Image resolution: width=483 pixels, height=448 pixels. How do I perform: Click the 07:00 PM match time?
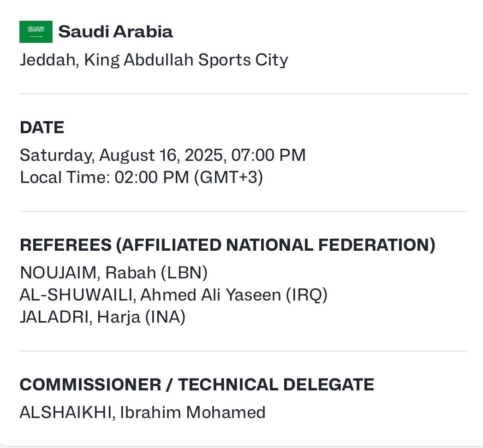(x=268, y=155)
